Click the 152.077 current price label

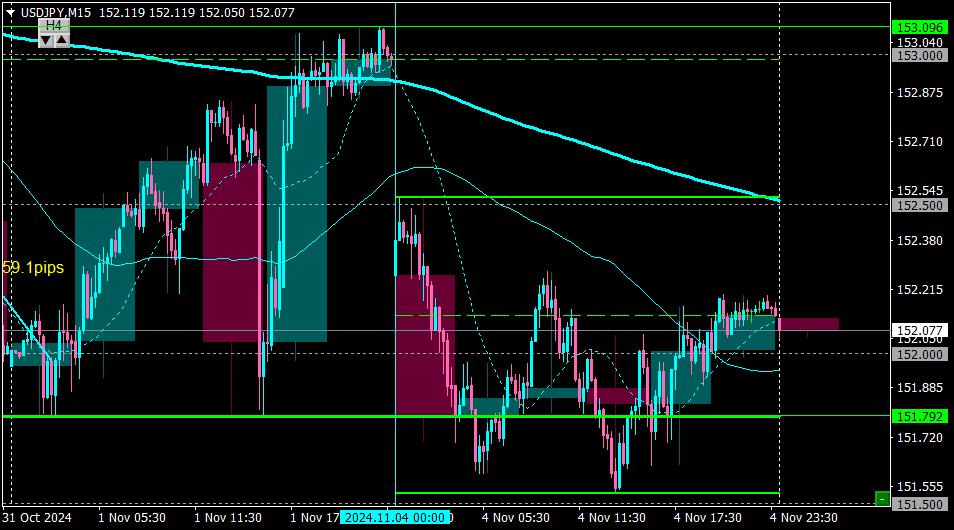pos(917,330)
